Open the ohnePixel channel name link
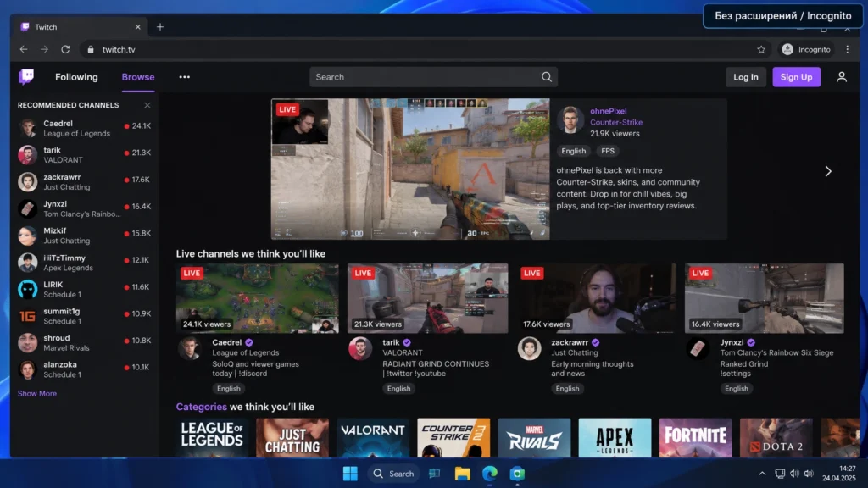This screenshot has height=488, width=868. pos(608,111)
